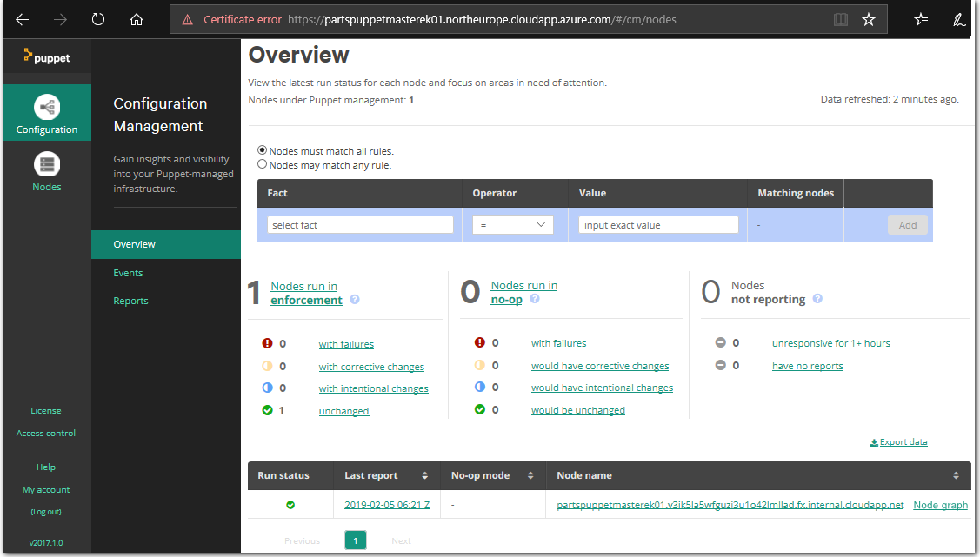Click the certificate error warning icon

[x=188, y=20]
